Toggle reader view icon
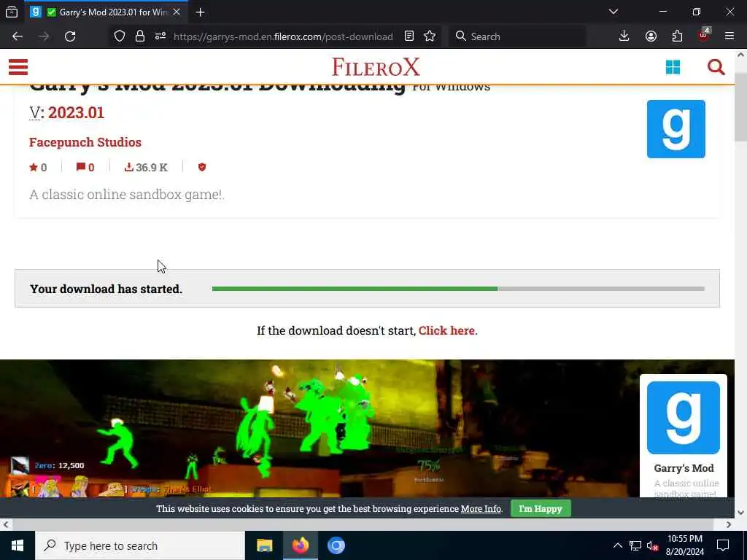The width and height of the screenshot is (747, 560). pos(409,36)
